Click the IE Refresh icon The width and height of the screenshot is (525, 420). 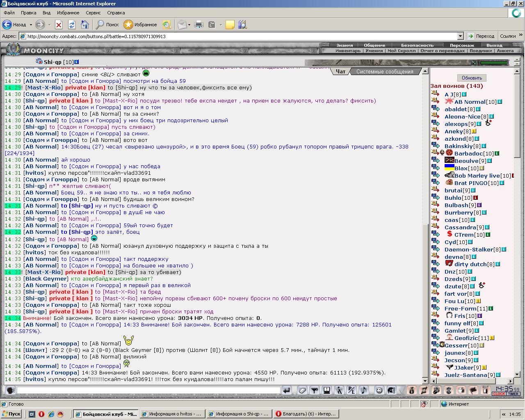[x=72, y=25]
